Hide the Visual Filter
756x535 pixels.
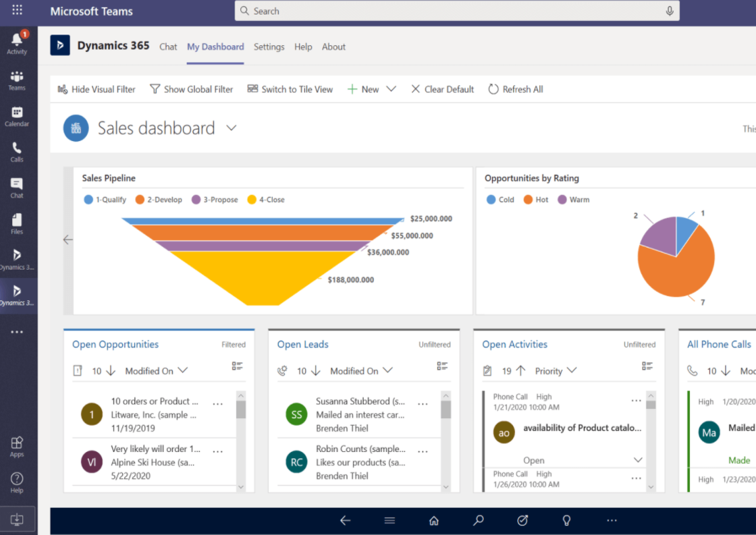coord(97,89)
